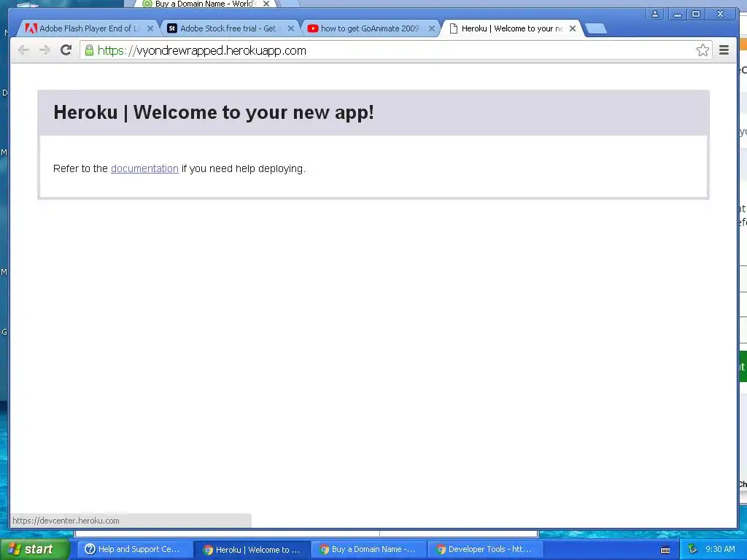Open the Windows start menu

pos(34,549)
